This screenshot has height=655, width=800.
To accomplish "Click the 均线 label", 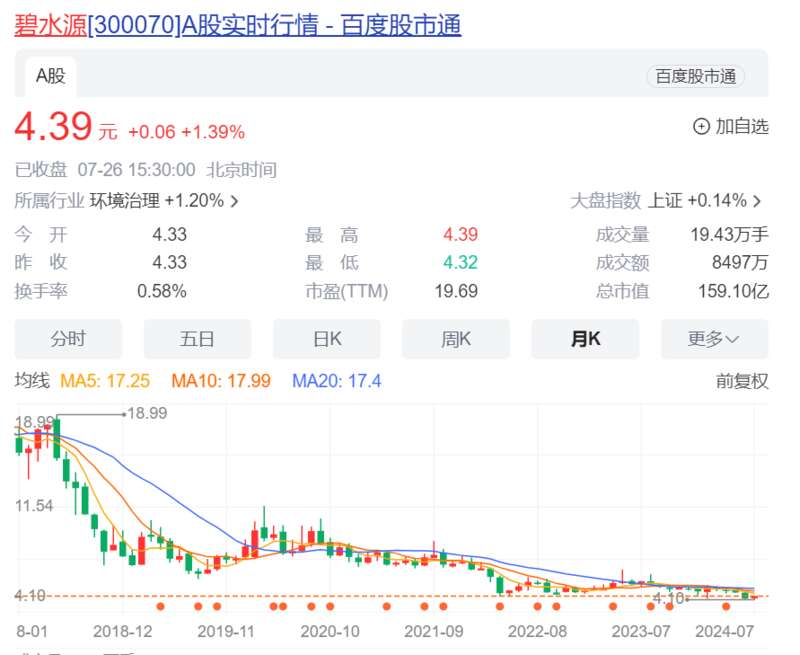I will pyautogui.click(x=32, y=381).
